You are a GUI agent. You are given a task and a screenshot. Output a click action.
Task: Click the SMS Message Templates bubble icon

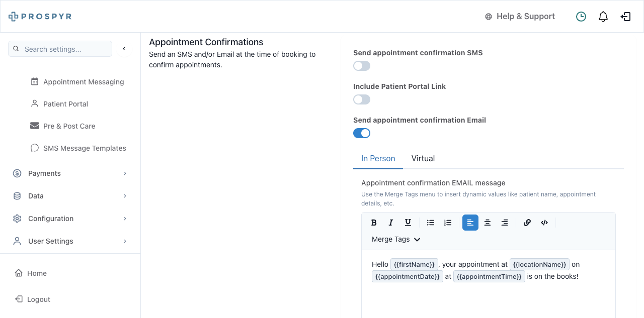point(35,148)
